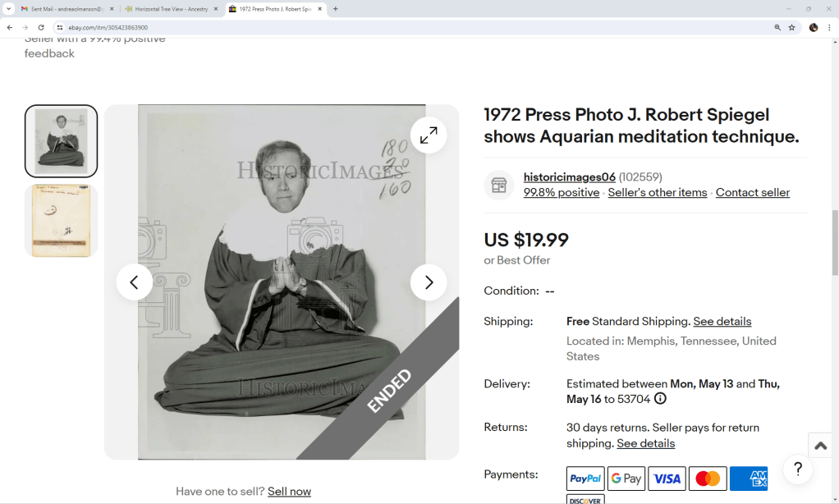Open the historicimages06 seller link
This screenshot has height=504, width=839.
tap(569, 177)
